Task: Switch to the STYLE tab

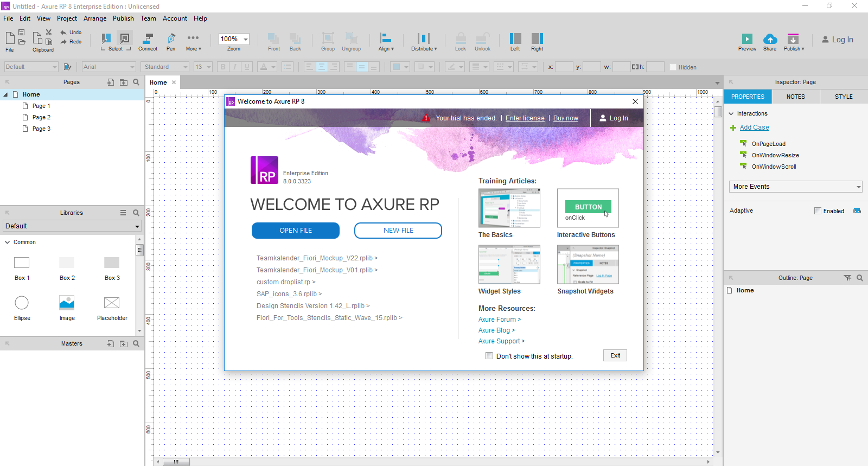Action: tap(844, 97)
